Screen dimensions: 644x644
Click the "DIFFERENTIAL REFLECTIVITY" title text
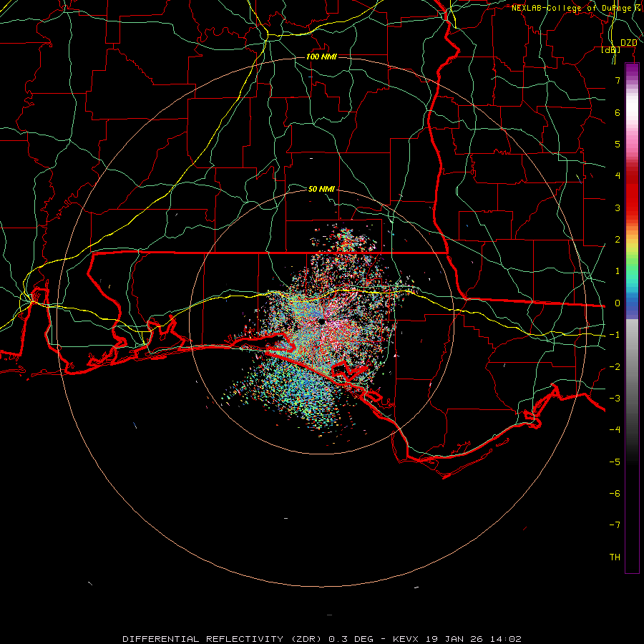203,639
